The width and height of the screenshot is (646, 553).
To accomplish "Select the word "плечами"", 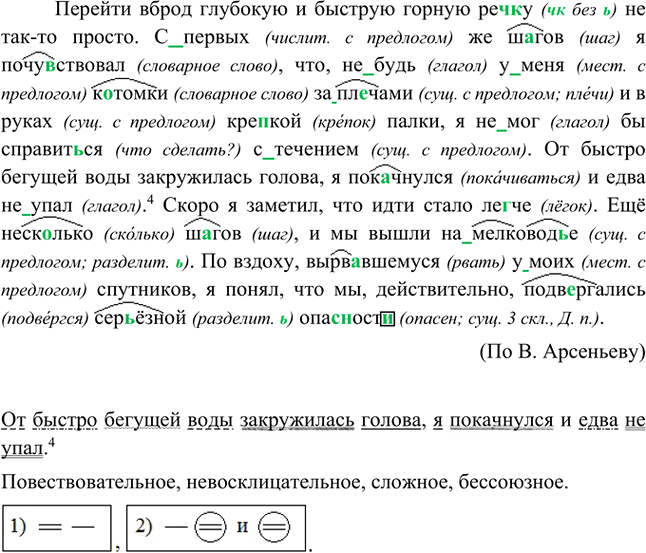I will tap(374, 94).
